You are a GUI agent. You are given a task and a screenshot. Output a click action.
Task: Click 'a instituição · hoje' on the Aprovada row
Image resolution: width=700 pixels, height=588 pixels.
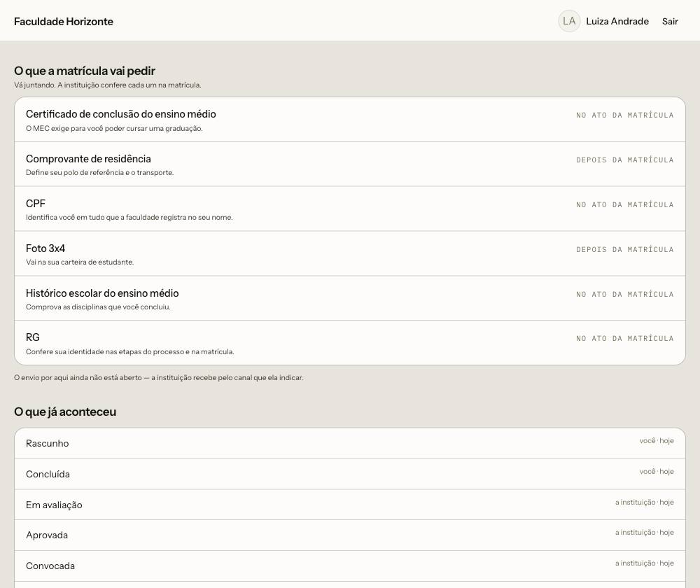pyautogui.click(x=644, y=532)
